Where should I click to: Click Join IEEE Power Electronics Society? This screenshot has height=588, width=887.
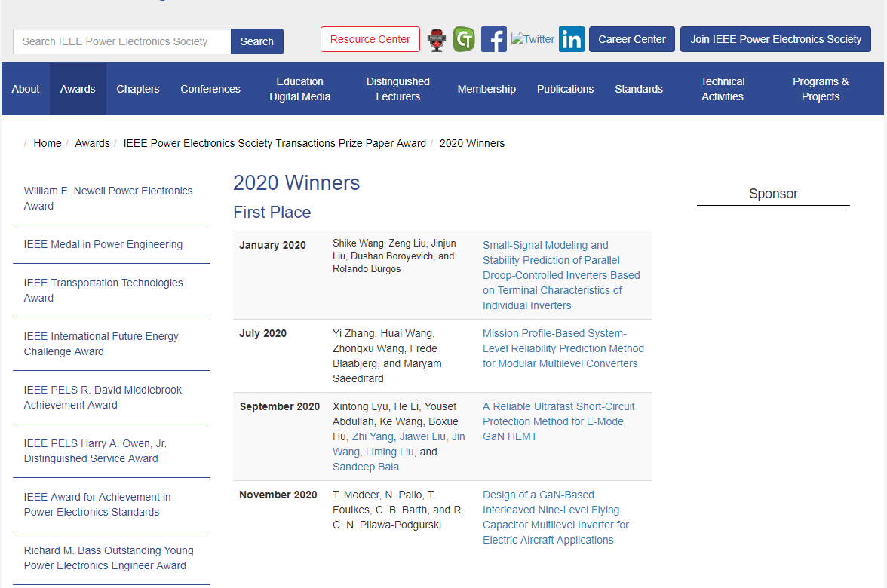[x=775, y=39]
